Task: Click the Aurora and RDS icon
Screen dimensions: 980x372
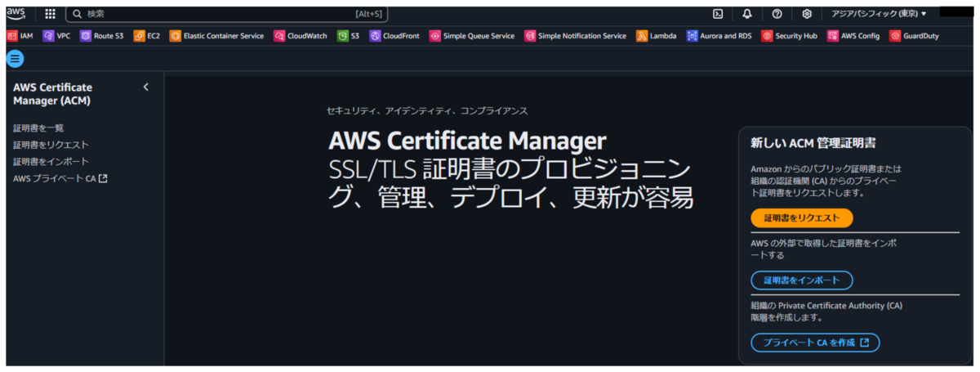Action: pyautogui.click(x=693, y=36)
